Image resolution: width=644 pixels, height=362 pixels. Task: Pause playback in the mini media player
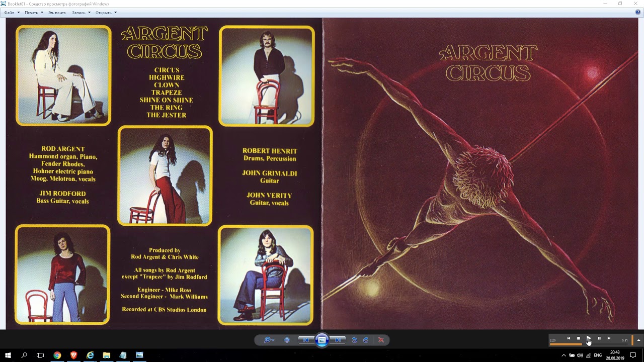pyautogui.click(x=599, y=338)
